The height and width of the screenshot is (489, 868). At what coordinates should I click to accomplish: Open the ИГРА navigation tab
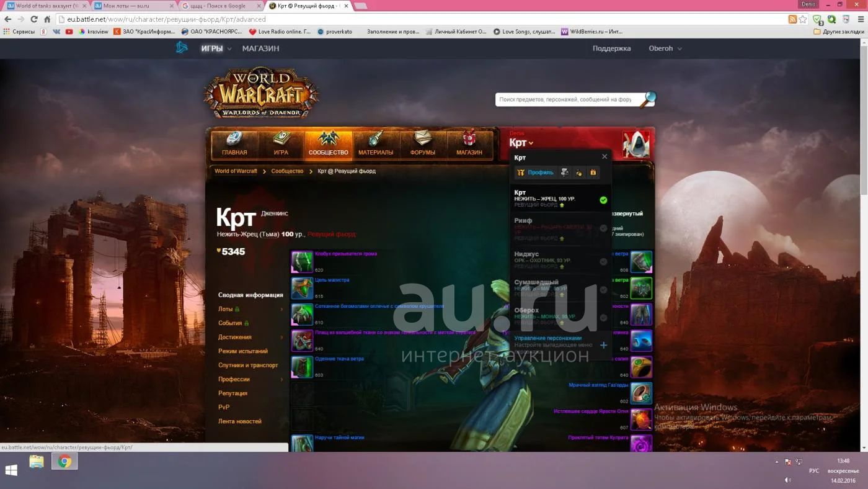(281, 145)
